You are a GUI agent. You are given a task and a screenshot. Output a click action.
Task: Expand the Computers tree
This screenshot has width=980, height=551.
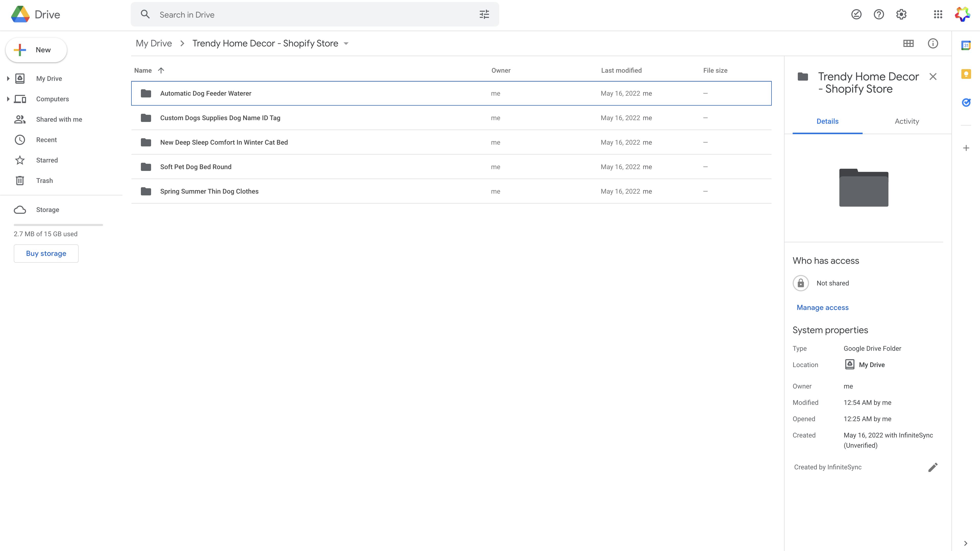coord(8,99)
